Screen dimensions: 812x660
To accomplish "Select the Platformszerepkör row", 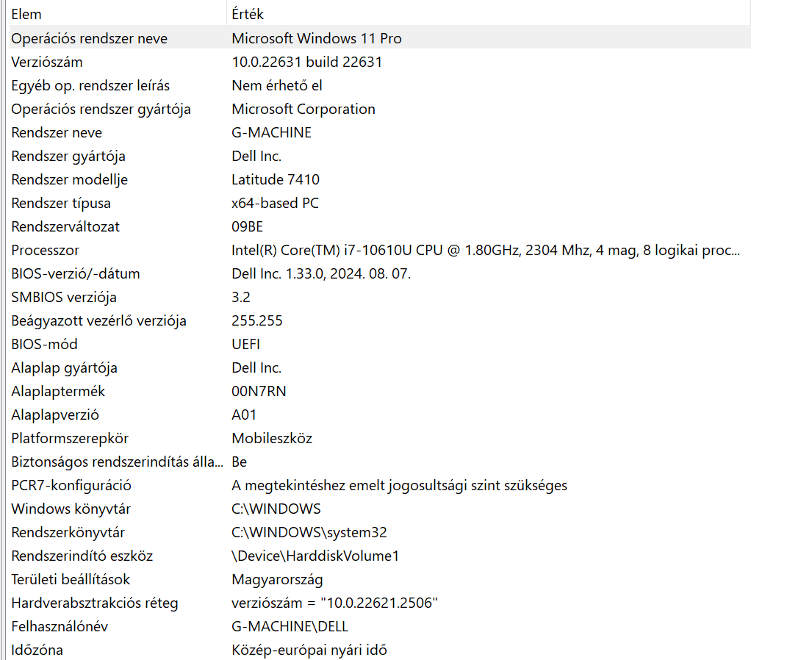I will point(380,438).
